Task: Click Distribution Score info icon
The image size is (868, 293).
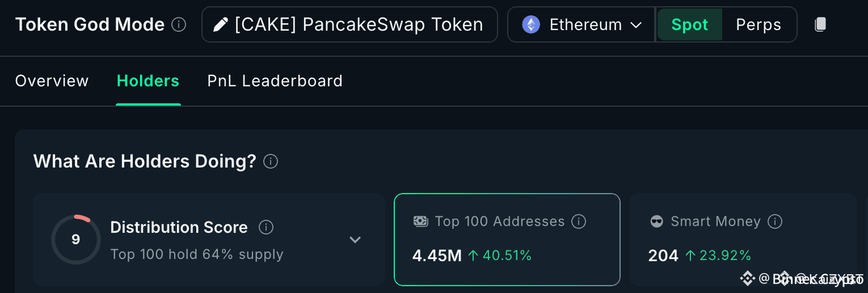Action: 266,228
